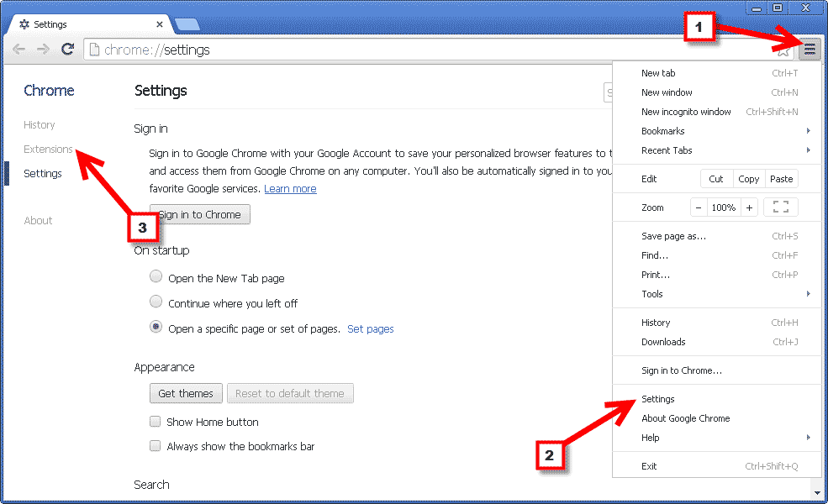Select Open the New Tab page radio
The width and height of the screenshot is (828, 504).
click(156, 276)
